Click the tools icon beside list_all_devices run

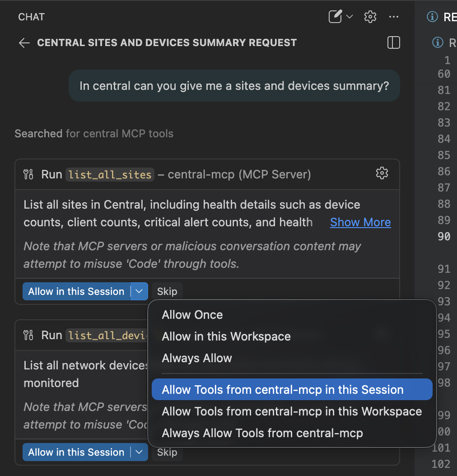28,336
